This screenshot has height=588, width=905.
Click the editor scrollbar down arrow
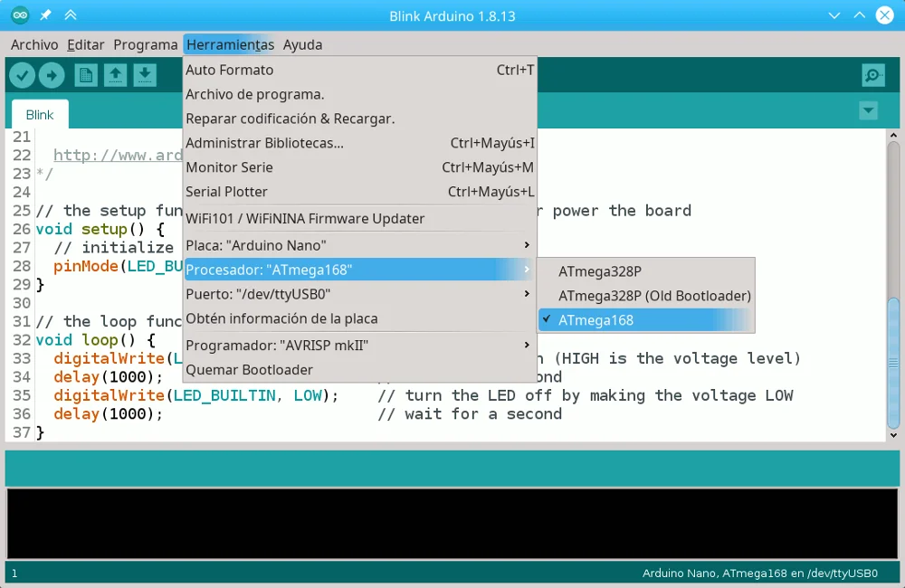pos(893,435)
